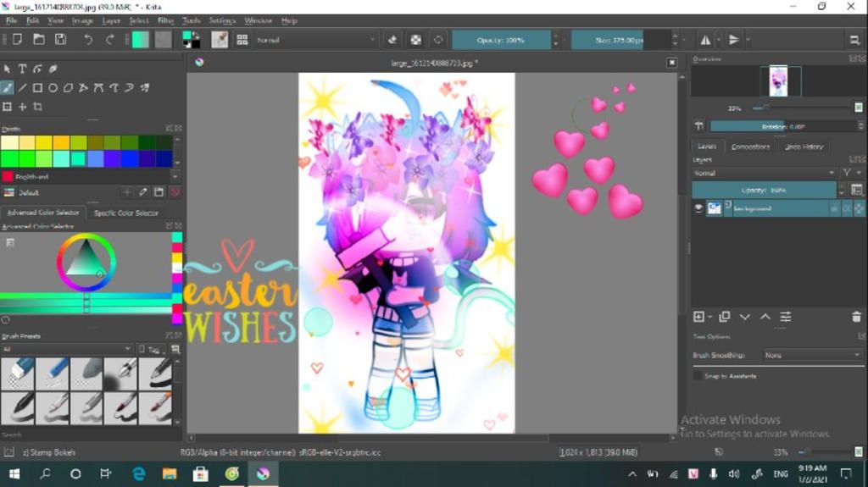Open layer properties sliders icon
Image resolution: width=868 pixels, height=487 pixels.
coord(786,317)
